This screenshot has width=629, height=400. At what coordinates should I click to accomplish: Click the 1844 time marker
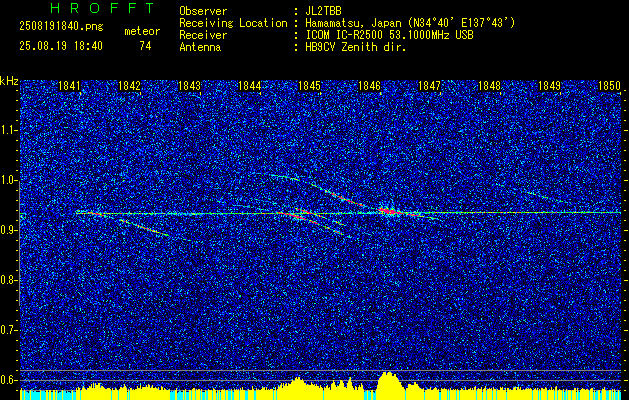pyautogui.click(x=250, y=86)
